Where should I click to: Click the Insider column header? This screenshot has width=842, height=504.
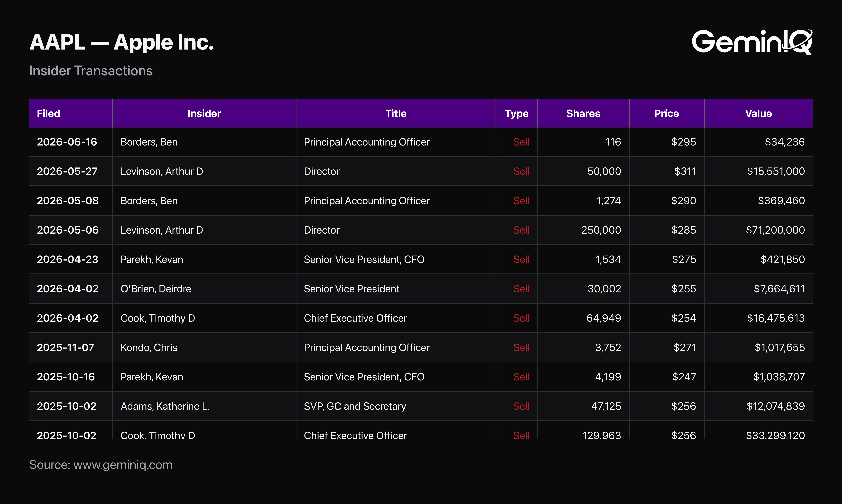204,113
